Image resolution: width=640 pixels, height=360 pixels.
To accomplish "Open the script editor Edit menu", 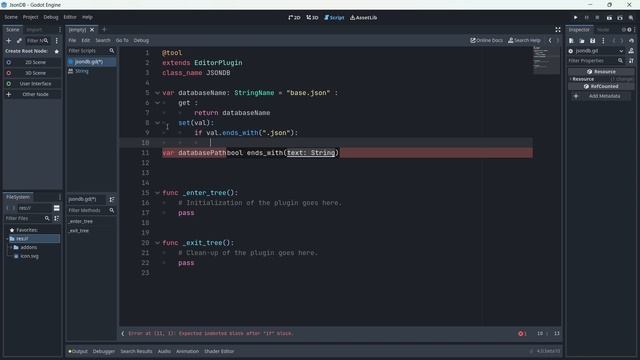I will coord(85,40).
